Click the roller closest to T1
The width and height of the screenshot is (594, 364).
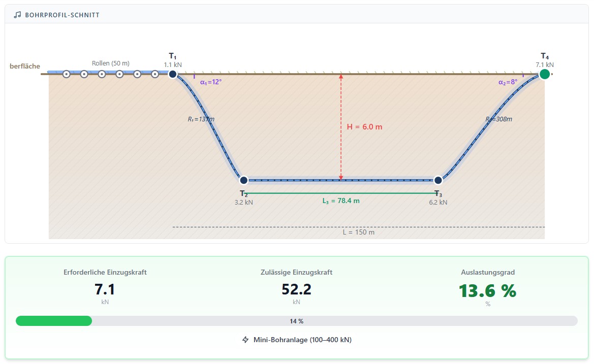(x=155, y=74)
